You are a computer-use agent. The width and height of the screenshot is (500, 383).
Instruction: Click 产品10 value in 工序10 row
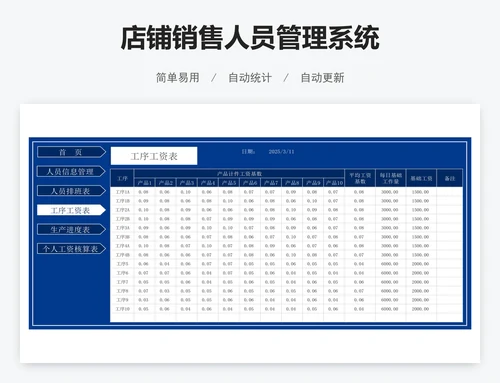(x=333, y=309)
